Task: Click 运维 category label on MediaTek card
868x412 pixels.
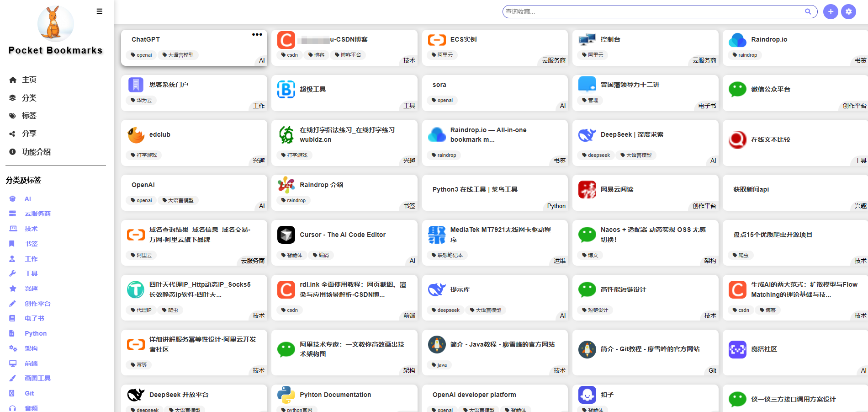Action: coord(560,261)
